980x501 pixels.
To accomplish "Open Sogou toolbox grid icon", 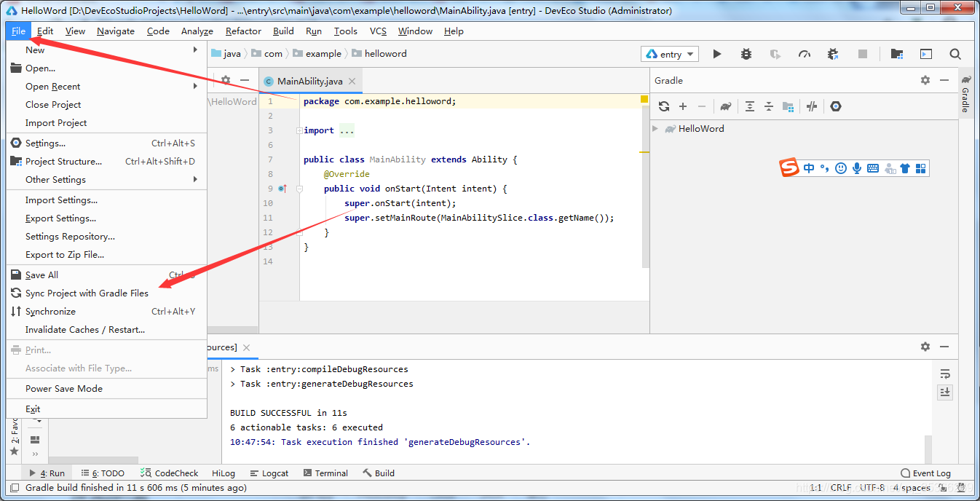I will pos(921,168).
